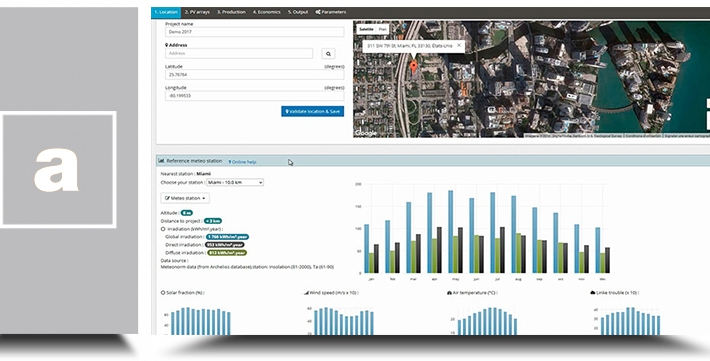710x361 pixels.
Task: Click the Latitude input field
Action: pyautogui.click(x=254, y=75)
